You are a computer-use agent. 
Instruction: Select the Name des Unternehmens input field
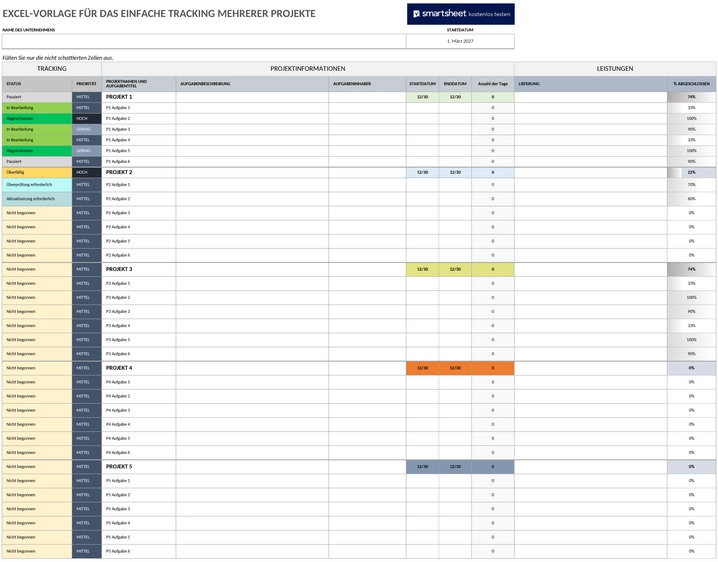pos(204,41)
